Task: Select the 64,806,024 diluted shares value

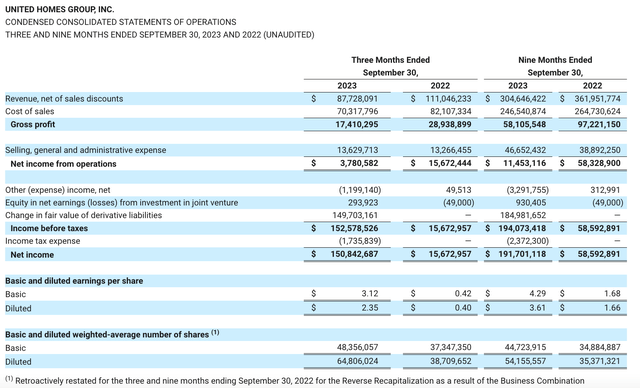Action: point(358,361)
